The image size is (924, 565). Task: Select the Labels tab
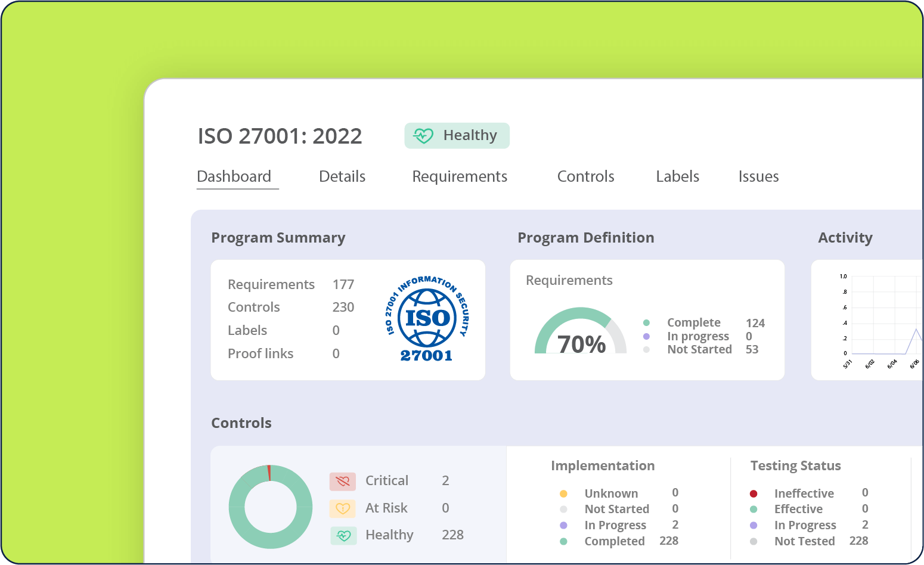(677, 176)
